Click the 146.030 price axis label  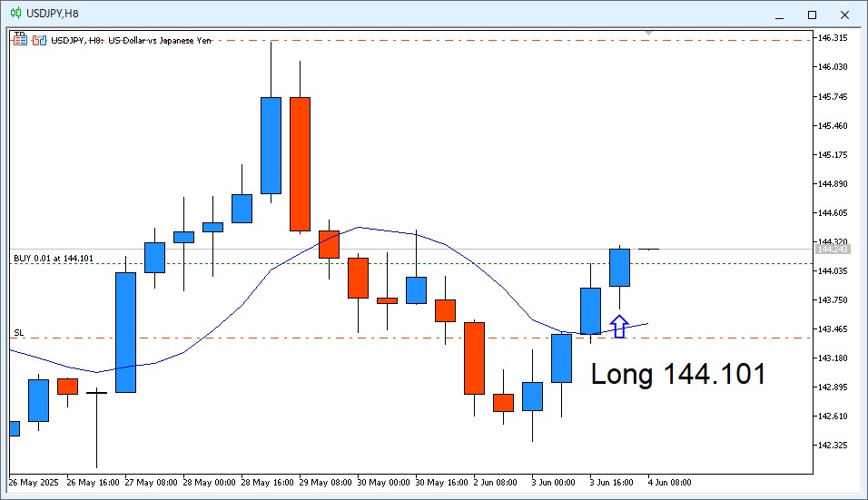click(833, 67)
